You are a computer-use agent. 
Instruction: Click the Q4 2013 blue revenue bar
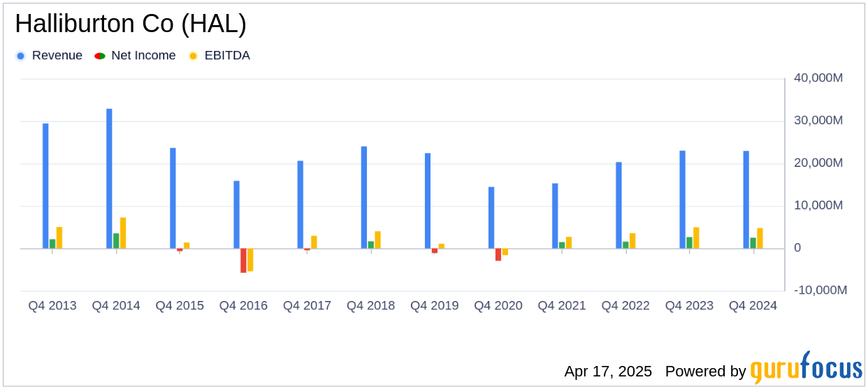click(45, 186)
